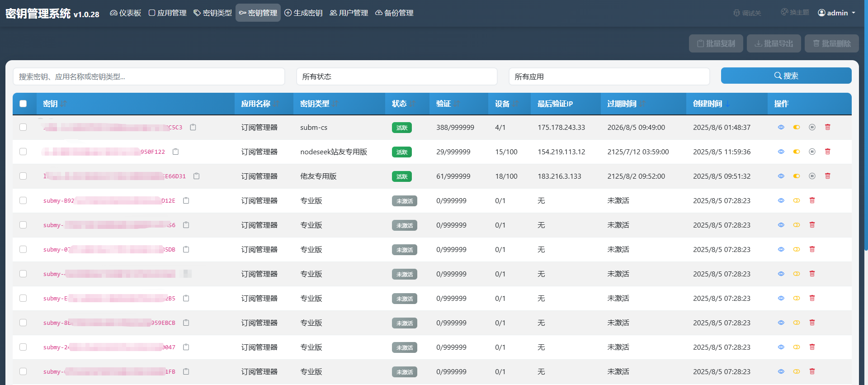Copy the key ending 5DB
Screen dimensions: 868x385
[x=186, y=249]
